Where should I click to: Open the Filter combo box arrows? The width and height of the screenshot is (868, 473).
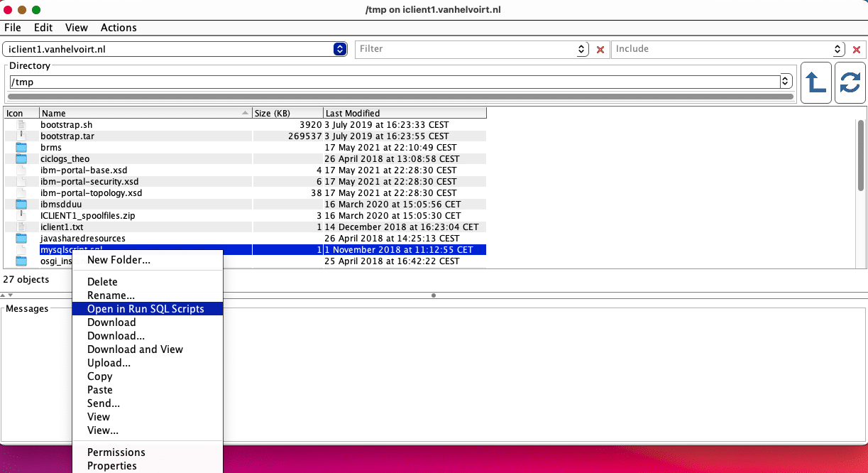click(x=582, y=50)
